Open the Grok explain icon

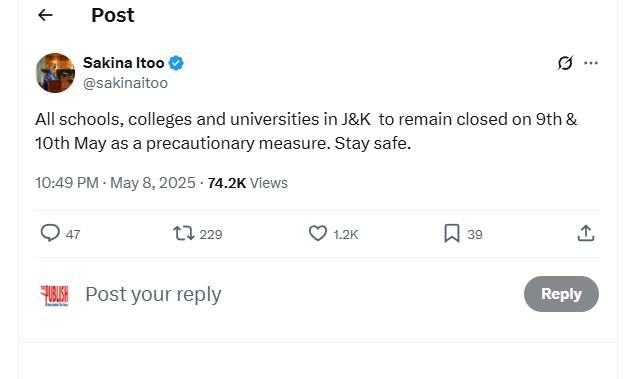click(x=565, y=63)
